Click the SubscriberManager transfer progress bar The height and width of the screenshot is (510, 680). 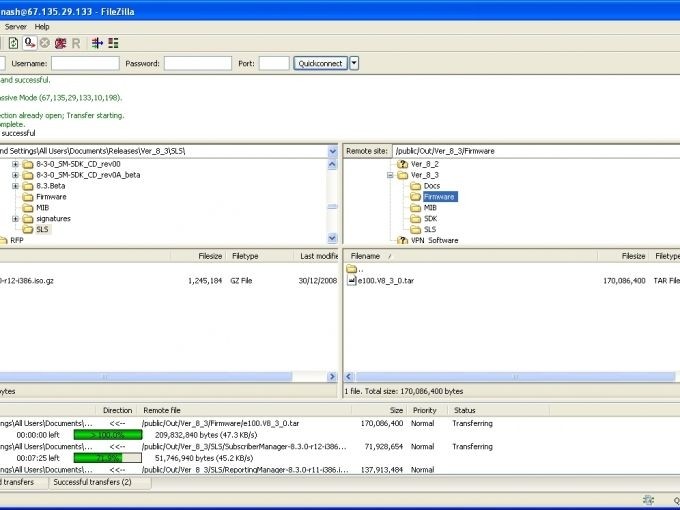click(x=108, y=458)
